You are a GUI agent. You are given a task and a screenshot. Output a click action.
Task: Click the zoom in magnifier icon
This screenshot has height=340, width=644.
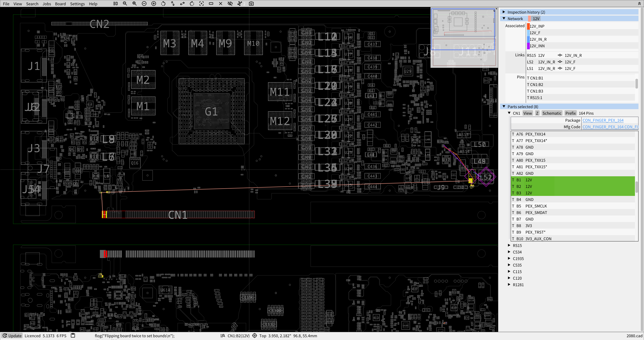pyautogui.click(x=134, y=4)
